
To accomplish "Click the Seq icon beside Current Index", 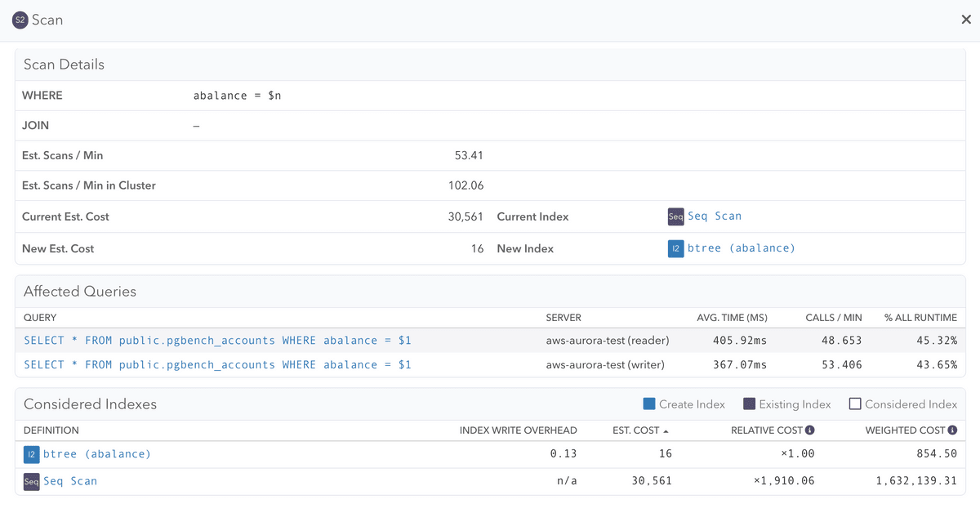I will 675,216.
